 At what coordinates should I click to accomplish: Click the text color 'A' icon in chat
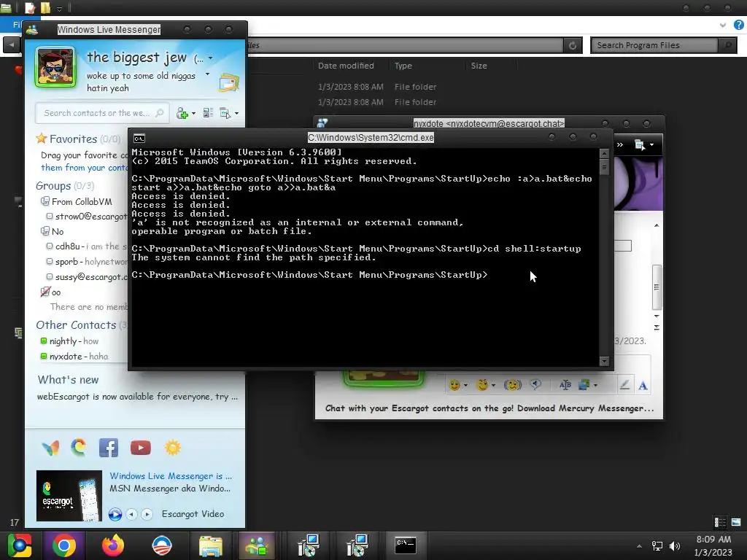[x=643, y=385]
